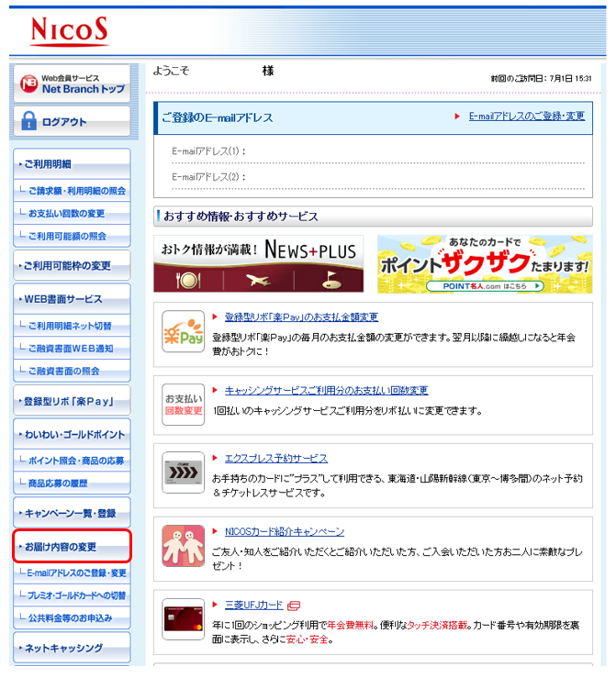Open ネットキャッシング in the sidebar
Viewport: 616px width, 678px height.
72,648
